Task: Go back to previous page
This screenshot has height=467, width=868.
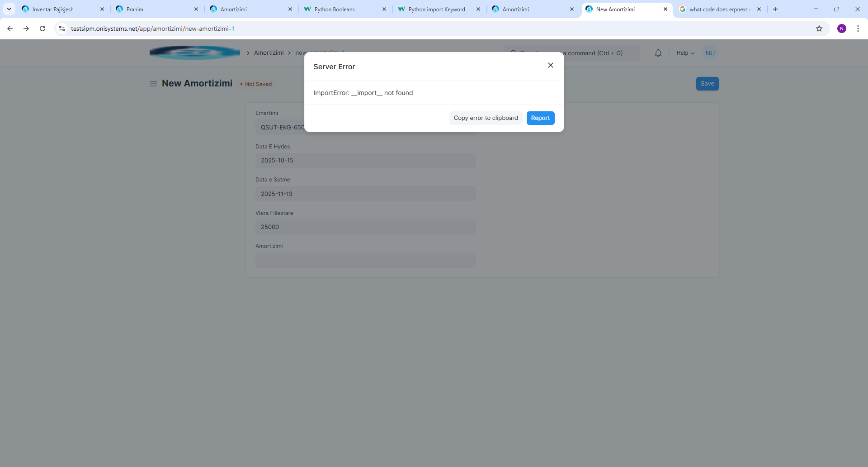Action: coord(10,29)
